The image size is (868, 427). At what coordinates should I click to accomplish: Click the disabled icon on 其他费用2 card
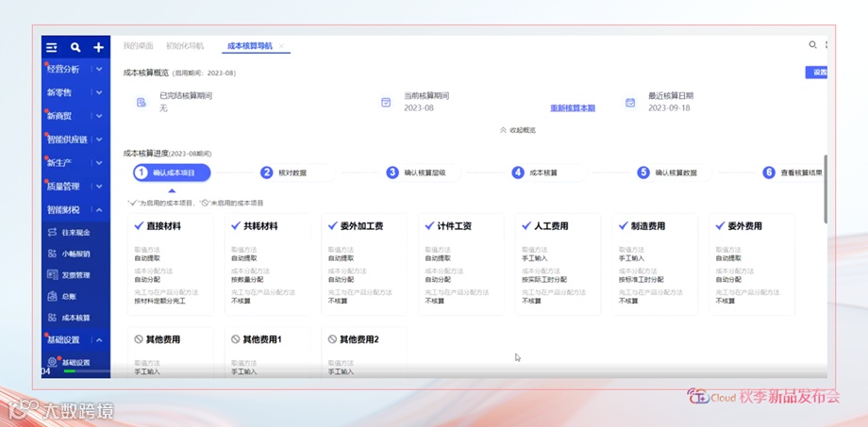click(x=332, y=339)
